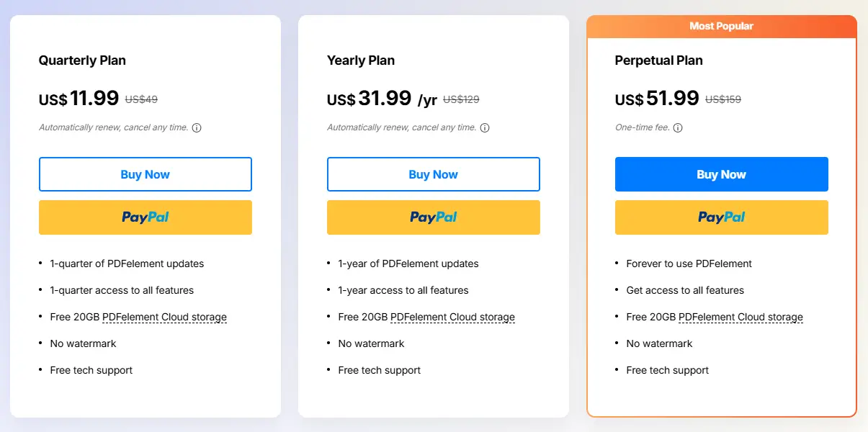Hit the blue Buy Now for Perpetual Plan

[721, 174]
